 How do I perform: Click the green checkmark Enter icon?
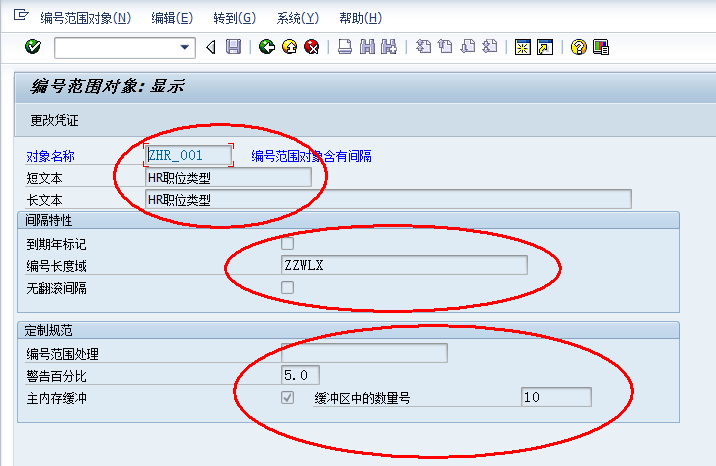click(33, 47)
